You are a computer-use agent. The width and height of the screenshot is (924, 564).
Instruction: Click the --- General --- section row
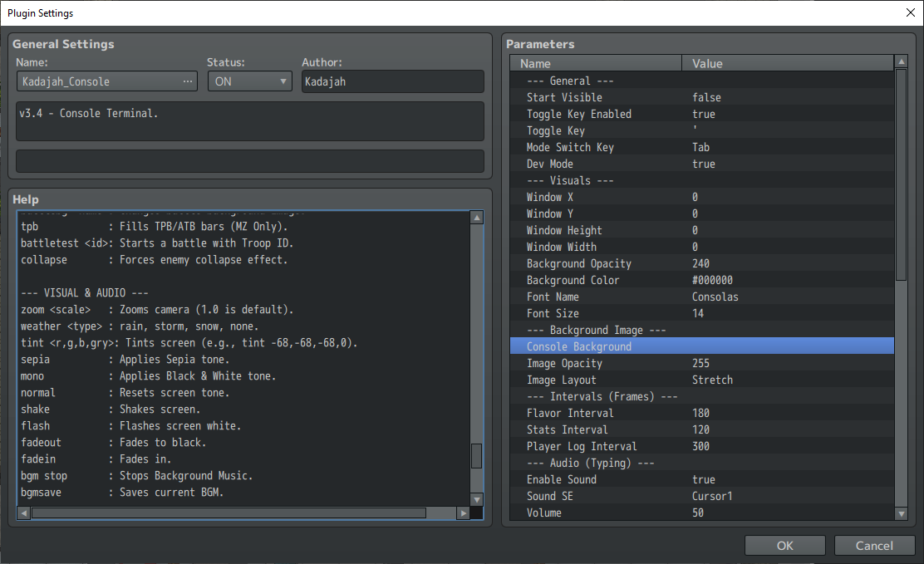click(702, 81)
